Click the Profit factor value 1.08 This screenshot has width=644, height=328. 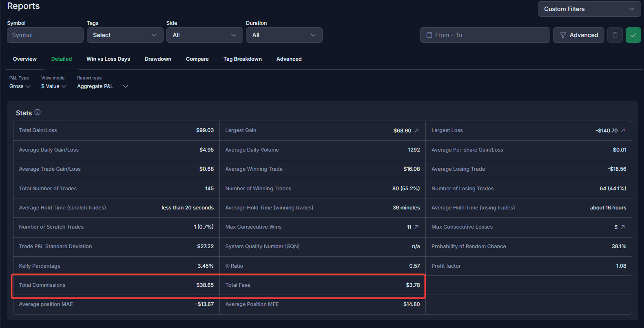coord(621,266)
